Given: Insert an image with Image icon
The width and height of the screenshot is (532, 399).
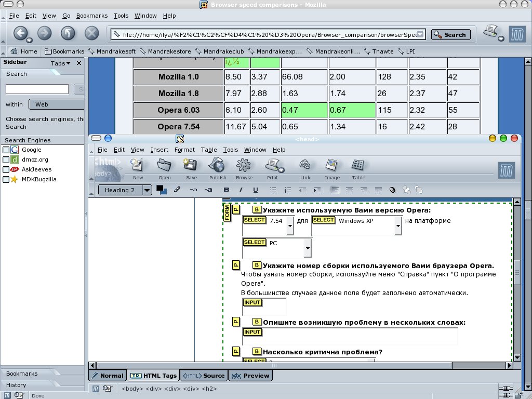Looking at the screenshot, I should [x=332, y=167].
